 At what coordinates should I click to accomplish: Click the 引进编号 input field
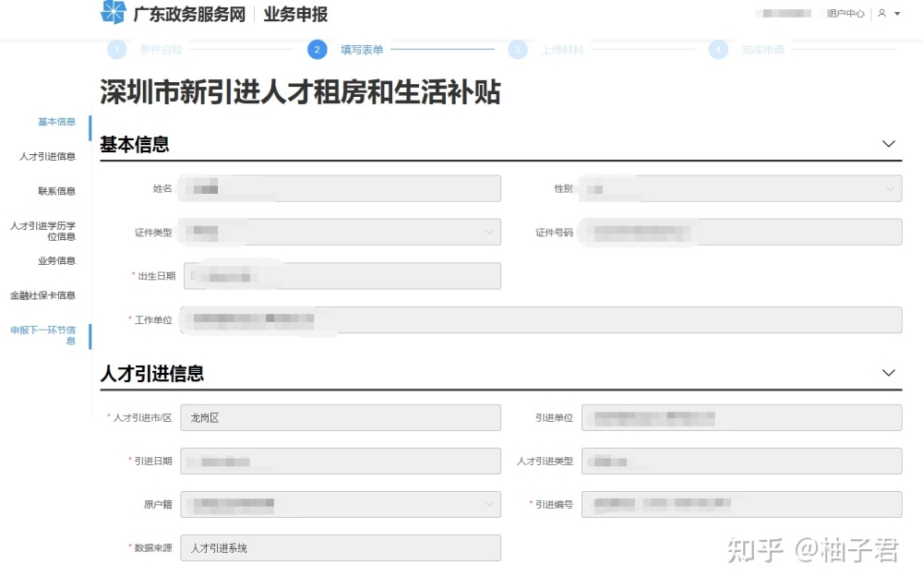coord(742,504)
